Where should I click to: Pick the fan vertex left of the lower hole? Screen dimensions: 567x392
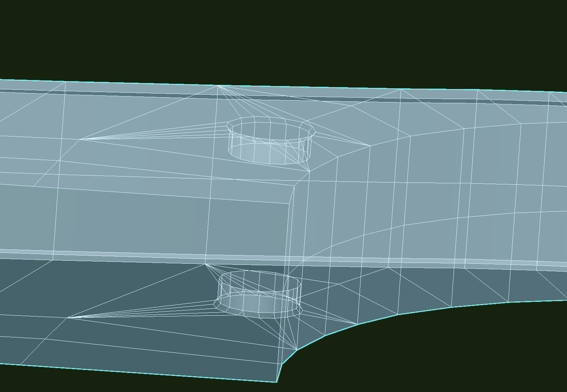click(x=67, y=318)
